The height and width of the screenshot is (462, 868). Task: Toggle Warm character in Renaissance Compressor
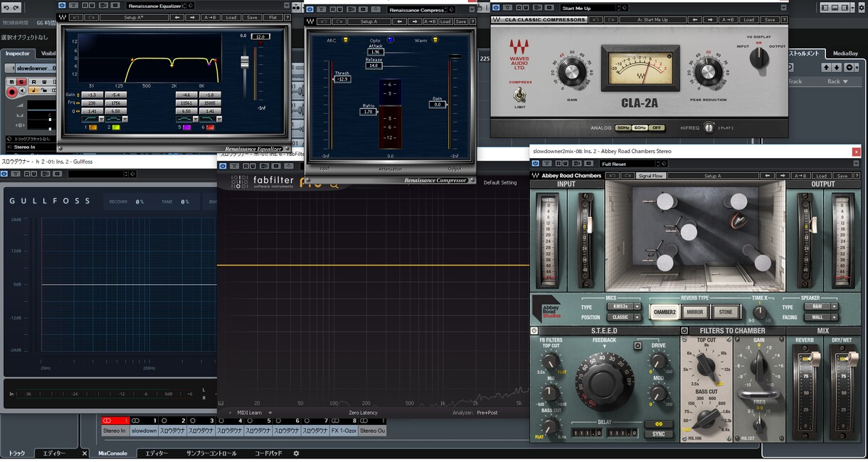435,41
